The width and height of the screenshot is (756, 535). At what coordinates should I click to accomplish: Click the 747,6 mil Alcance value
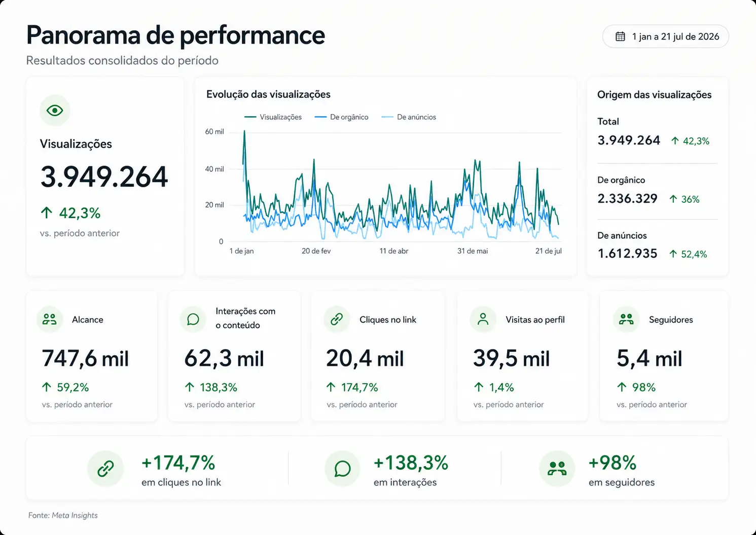tap(85, 359)
